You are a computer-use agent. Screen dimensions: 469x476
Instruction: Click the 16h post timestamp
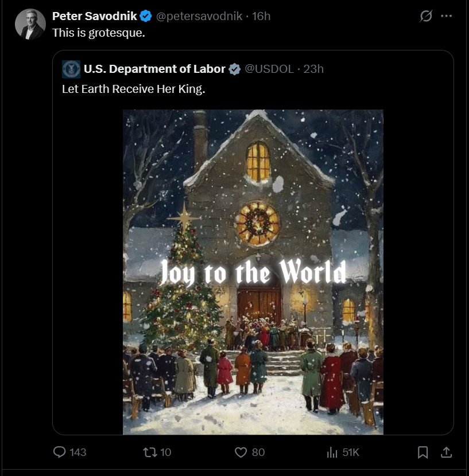click(x=261, y=16)
